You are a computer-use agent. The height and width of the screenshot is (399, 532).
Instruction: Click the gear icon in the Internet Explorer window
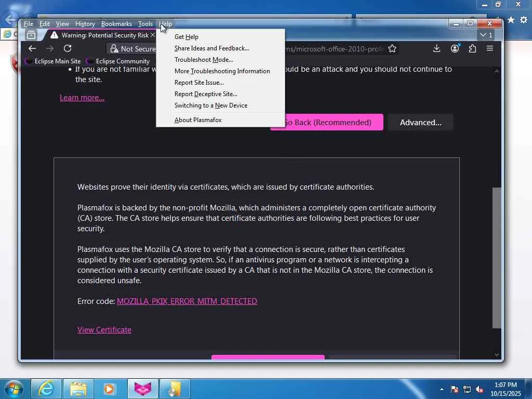524,20
